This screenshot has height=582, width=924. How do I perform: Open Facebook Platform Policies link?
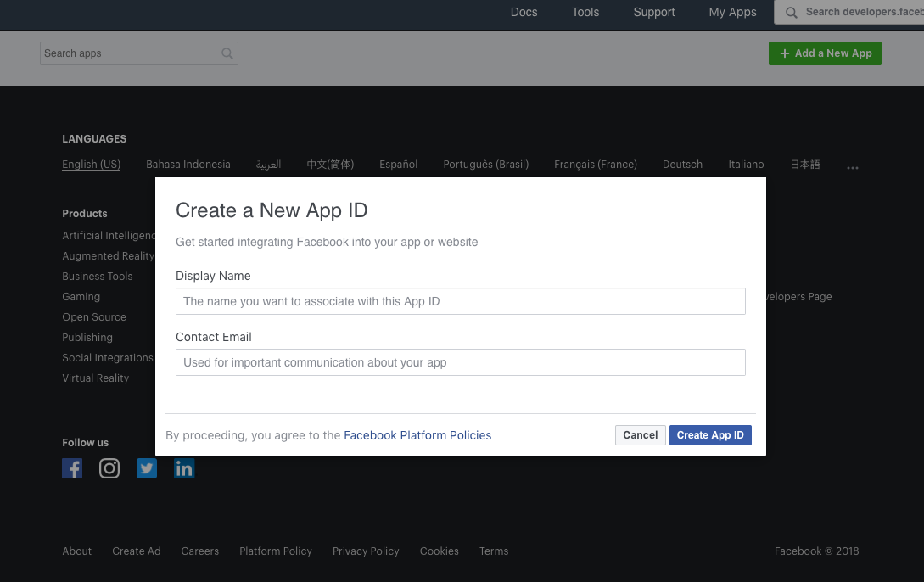(x=417, y=435)
